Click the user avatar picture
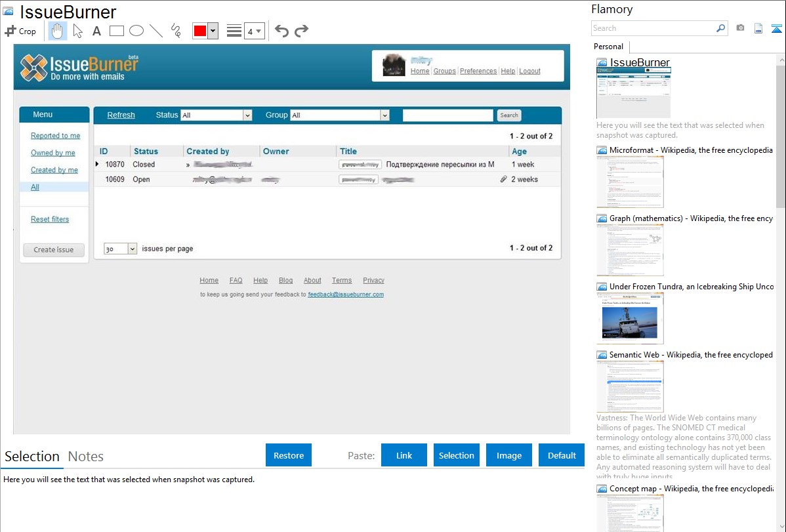786x532 pixels. pos(394,65)
